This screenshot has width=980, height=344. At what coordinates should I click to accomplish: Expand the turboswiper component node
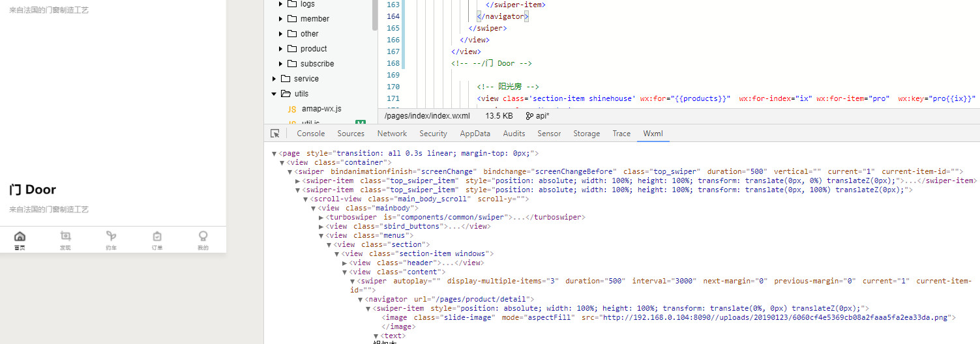click(321, 218)
